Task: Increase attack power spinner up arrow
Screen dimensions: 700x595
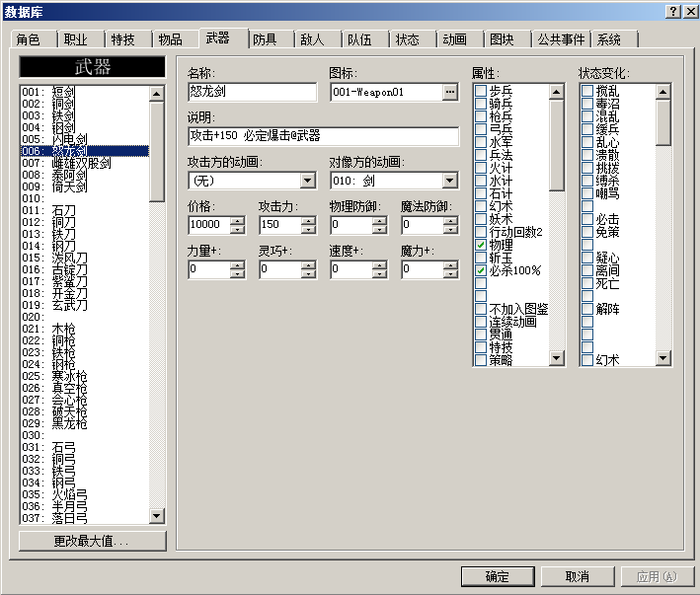Action: pyautogui.click(x=308, y=220)
